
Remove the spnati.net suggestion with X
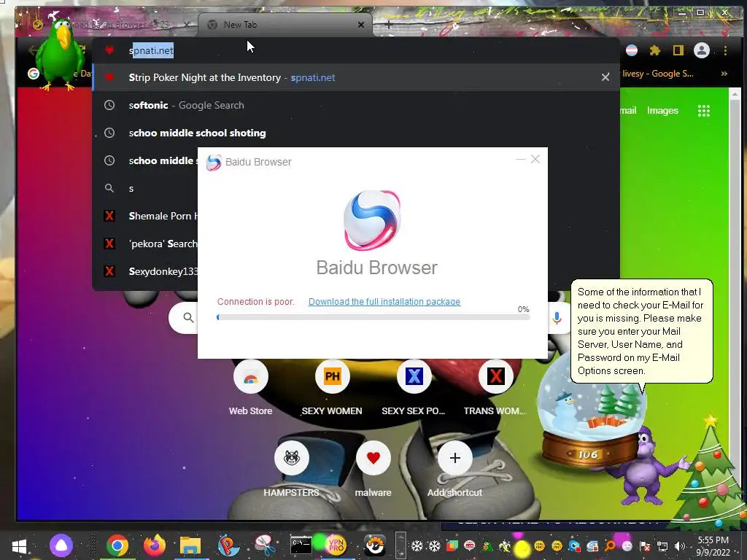coord(605,77)
